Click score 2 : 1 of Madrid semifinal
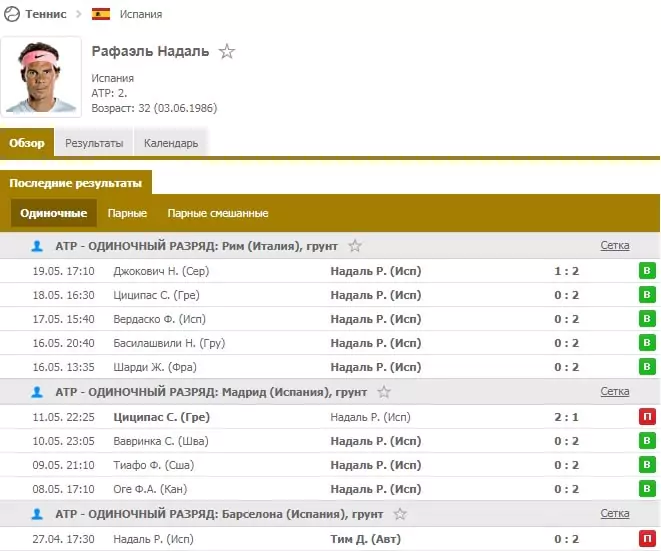 pos(566,417)
